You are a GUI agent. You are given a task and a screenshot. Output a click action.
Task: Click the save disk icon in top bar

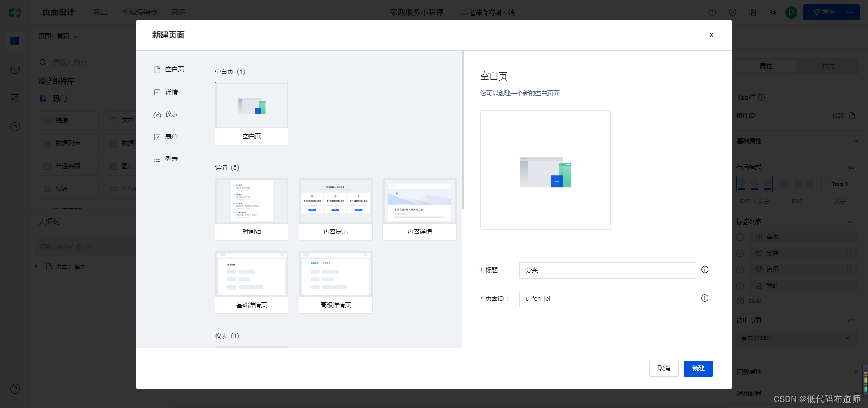753,12
